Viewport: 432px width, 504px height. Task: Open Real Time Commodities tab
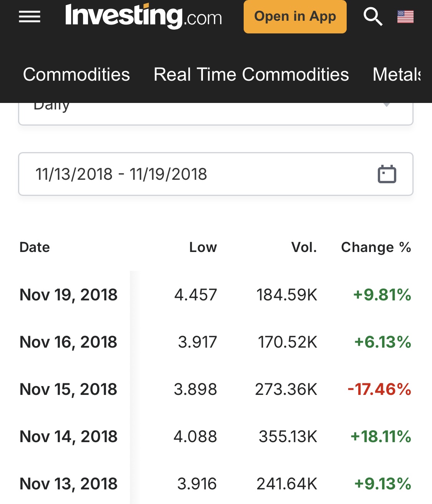point(251,75)
